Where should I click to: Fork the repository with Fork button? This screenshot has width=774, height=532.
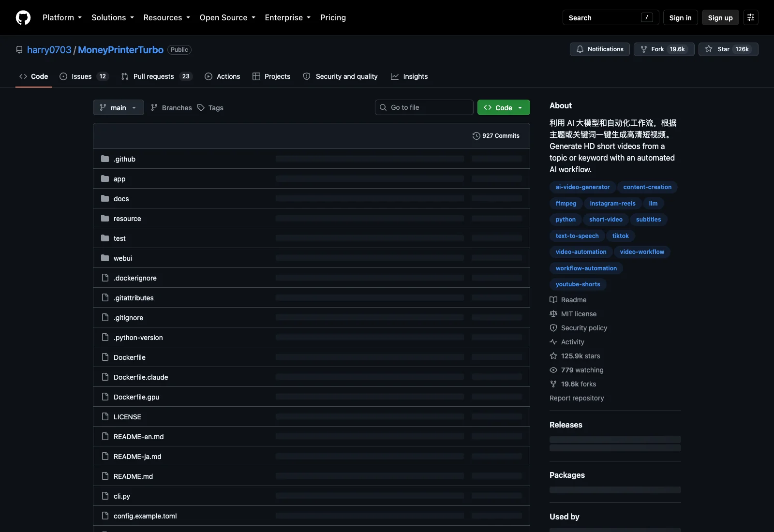point(664,49)
